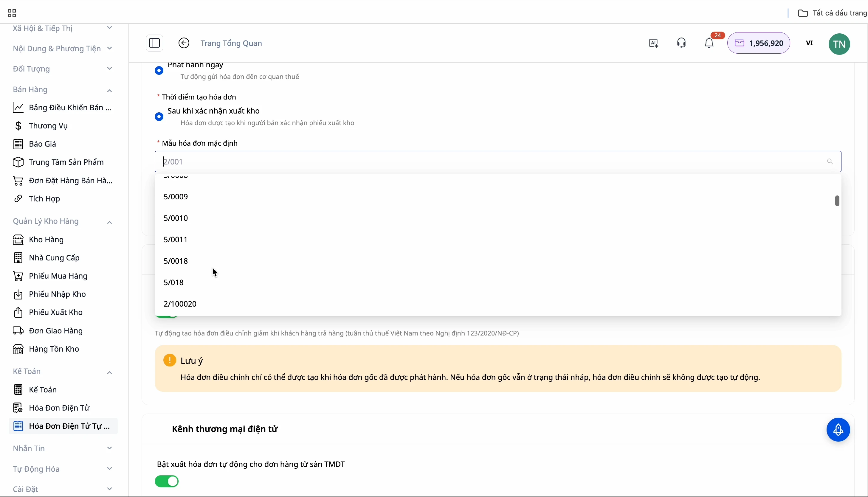Click the notification bell icon

coord(709,43)
